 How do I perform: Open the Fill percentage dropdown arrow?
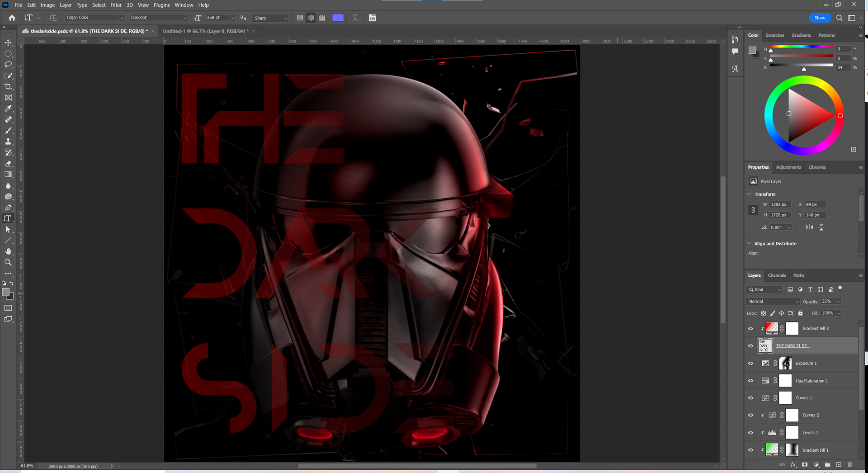[x=839, y=313]
